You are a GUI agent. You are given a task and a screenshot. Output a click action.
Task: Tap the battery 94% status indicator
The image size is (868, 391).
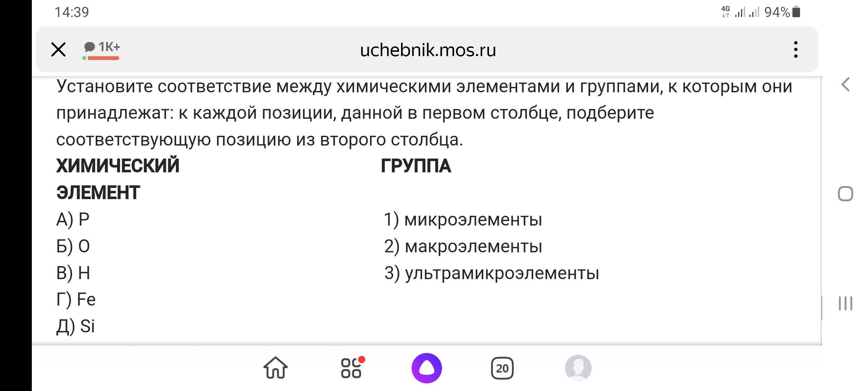point(782,12)
